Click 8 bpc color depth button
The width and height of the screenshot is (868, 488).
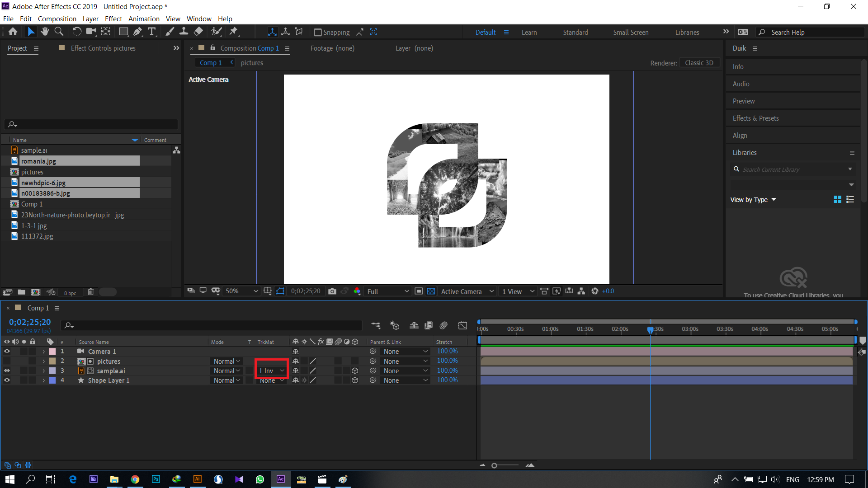coord(70,293)
